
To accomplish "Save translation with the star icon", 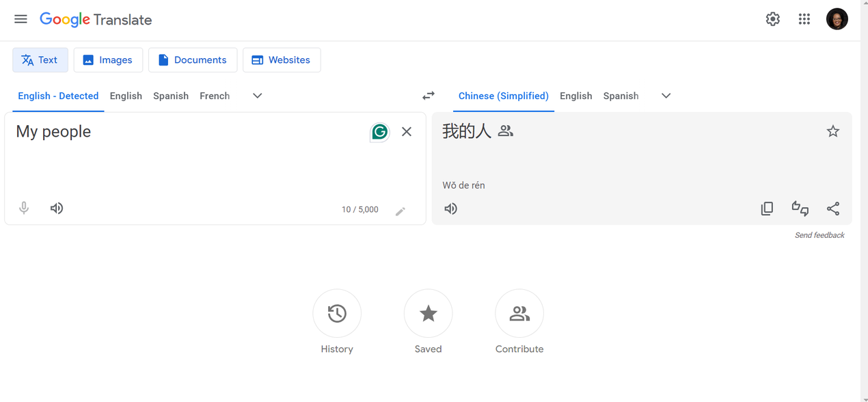I will click(833, 131).
